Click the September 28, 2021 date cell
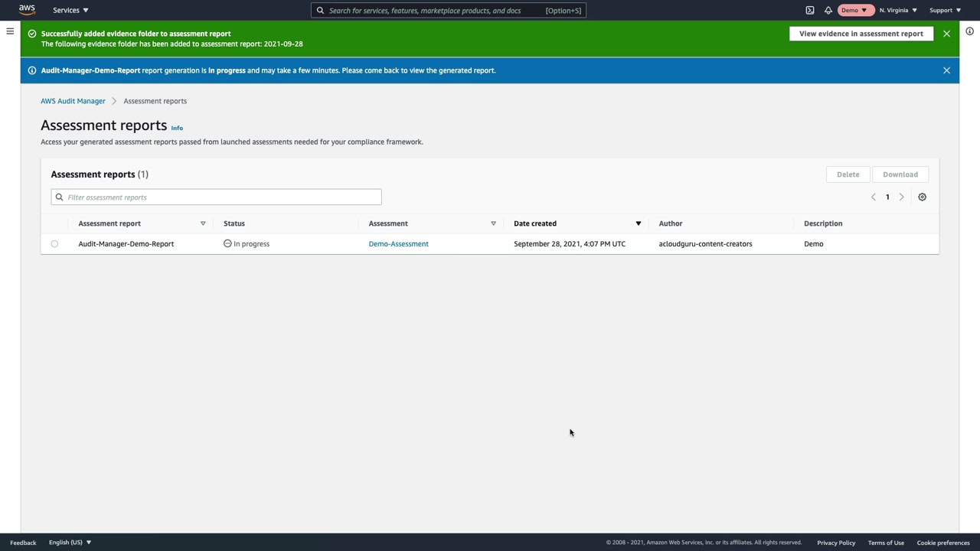The width and height of the screenshot is (980, 551). point(570,244)
